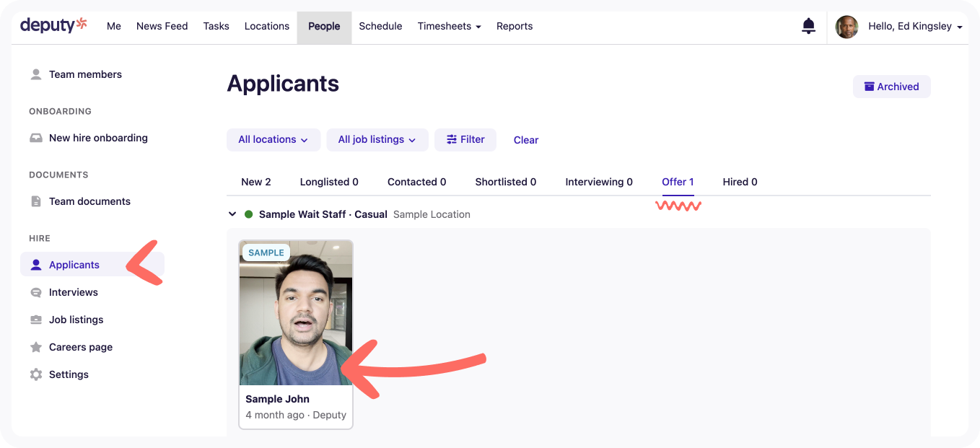Screen dimensions: 980x448
Task: Click the Interviews chat bubble icon
Action: coord(36,292)
